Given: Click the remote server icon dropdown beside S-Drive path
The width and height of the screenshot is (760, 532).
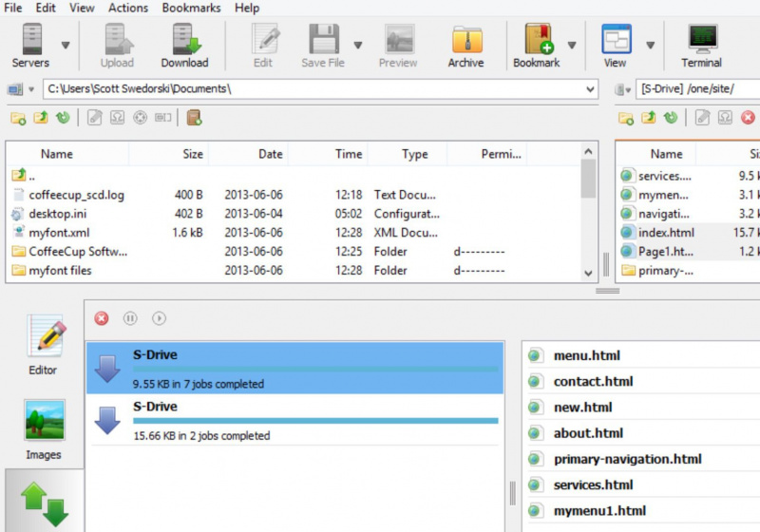Looking at the screenshot, I should 623,89.
